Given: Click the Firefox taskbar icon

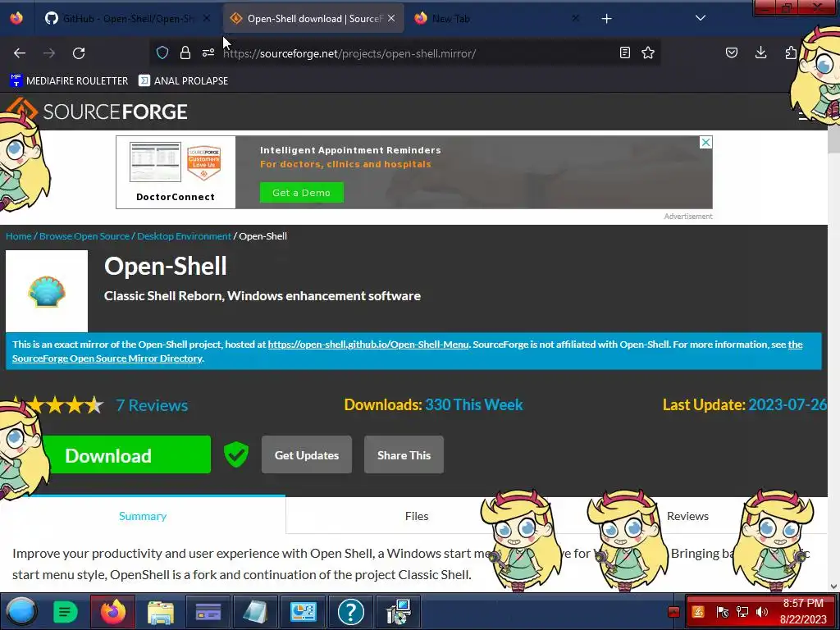Looking at the screenshot, I should pos(113,612).
